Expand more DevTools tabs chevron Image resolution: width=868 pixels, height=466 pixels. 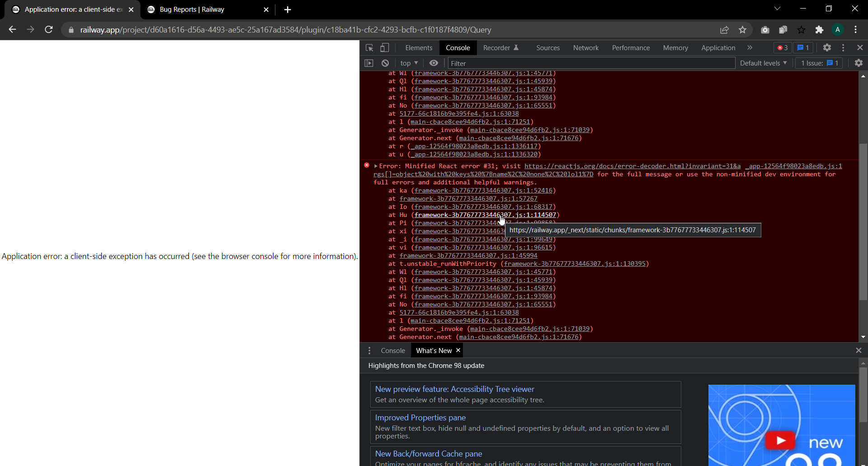750,47
